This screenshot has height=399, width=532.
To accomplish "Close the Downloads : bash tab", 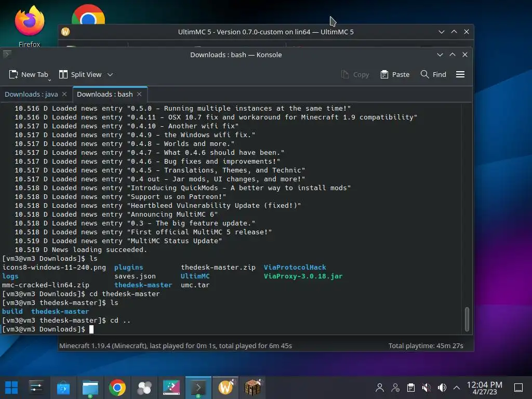I will [x=139, y=94].
